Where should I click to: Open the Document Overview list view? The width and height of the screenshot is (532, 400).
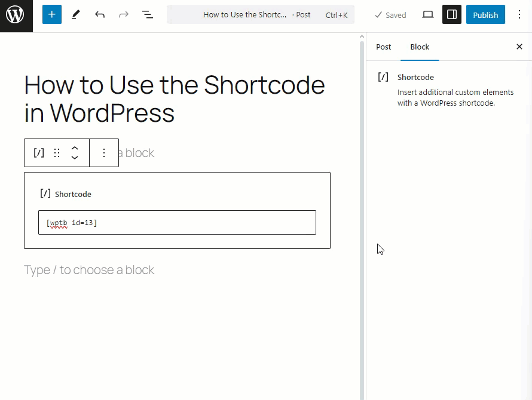[x=148, y=14]
